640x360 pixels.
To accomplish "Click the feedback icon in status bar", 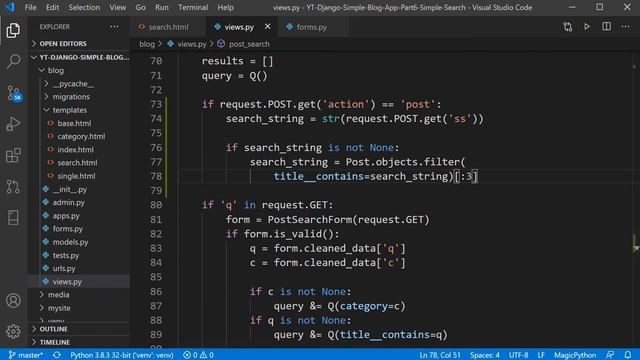I will click(610, 355).
